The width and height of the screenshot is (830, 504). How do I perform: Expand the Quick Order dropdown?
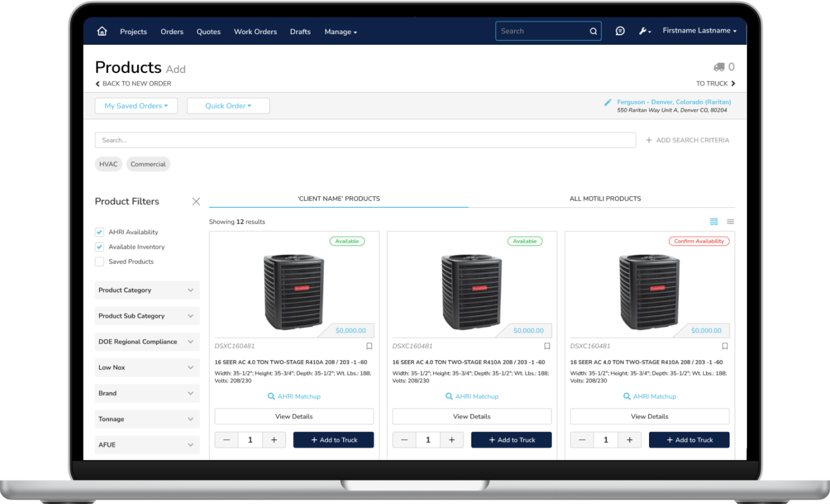pyautogui.click(x=228, y=106)
